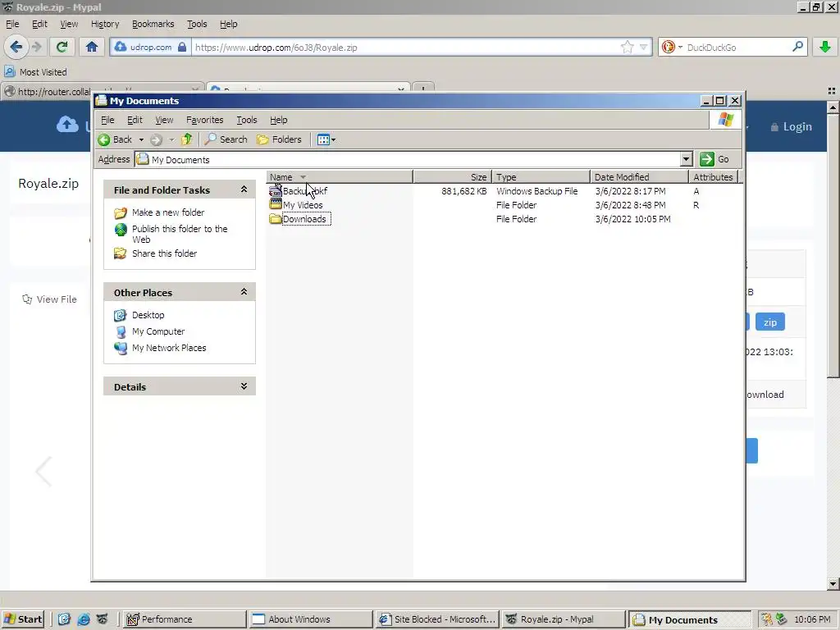Select the Downloads folder icon
The image size is (840, 630).
click(276, 218)
